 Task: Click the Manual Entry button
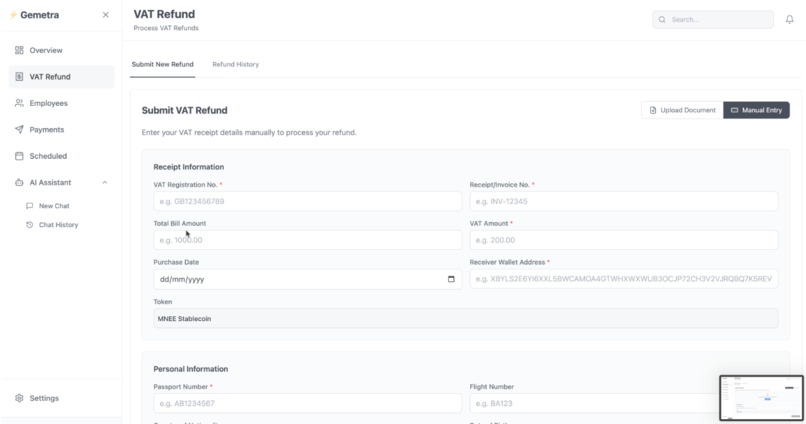756,110
